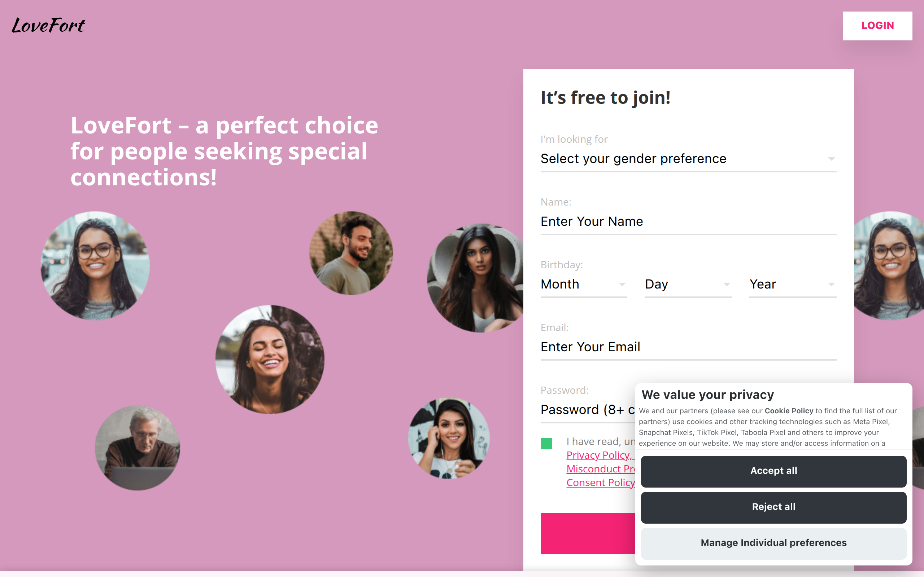Click the LoveFort logo

pyautogui.click(x=48, y=26)
